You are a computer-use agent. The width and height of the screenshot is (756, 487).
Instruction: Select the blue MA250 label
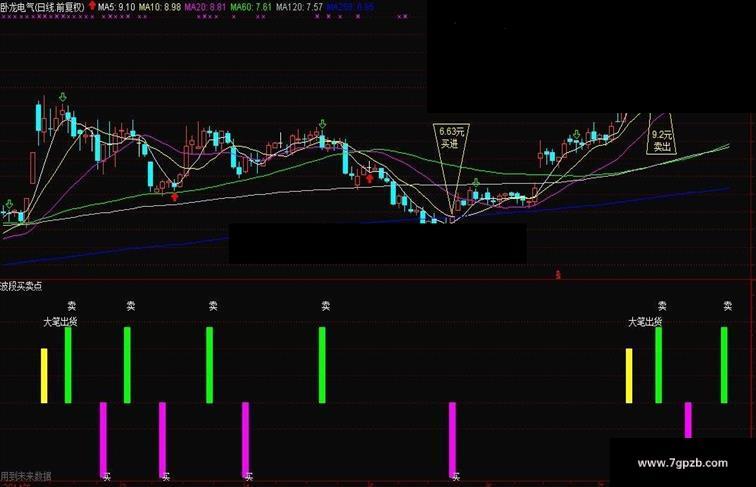coord(350,7)
